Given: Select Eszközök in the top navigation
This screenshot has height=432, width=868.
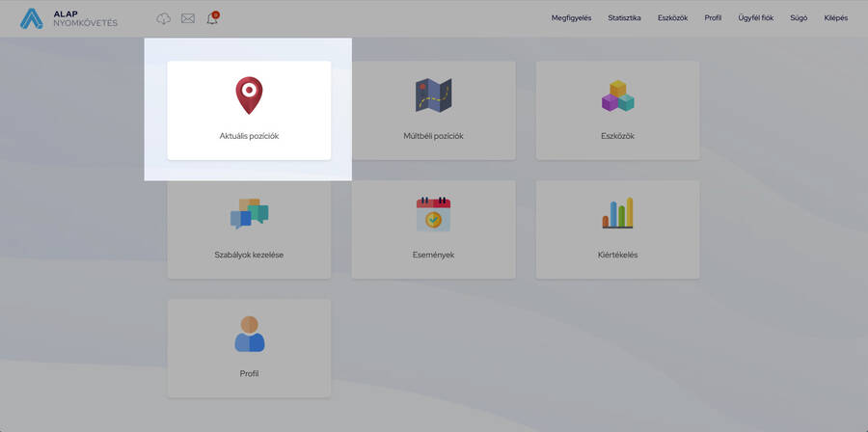Looking at the screenshot, I should [x=672, y=18].
